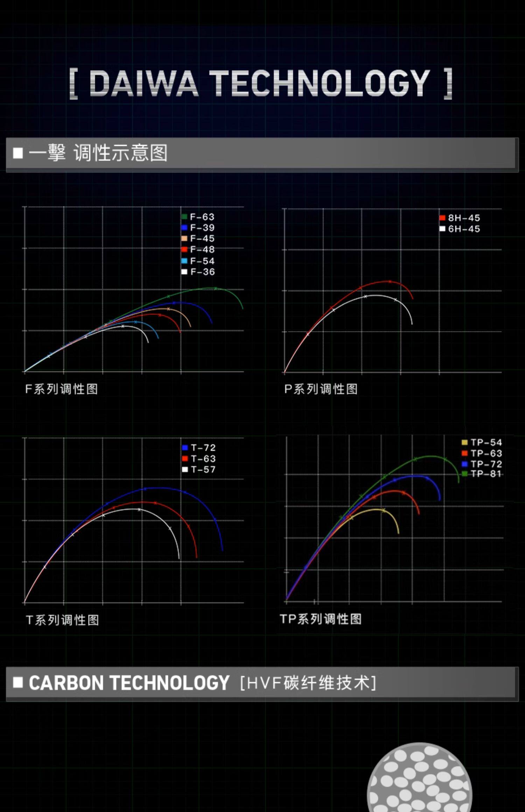Select the red swatch next to F-48
525x812 pixels.
[184, 249]
